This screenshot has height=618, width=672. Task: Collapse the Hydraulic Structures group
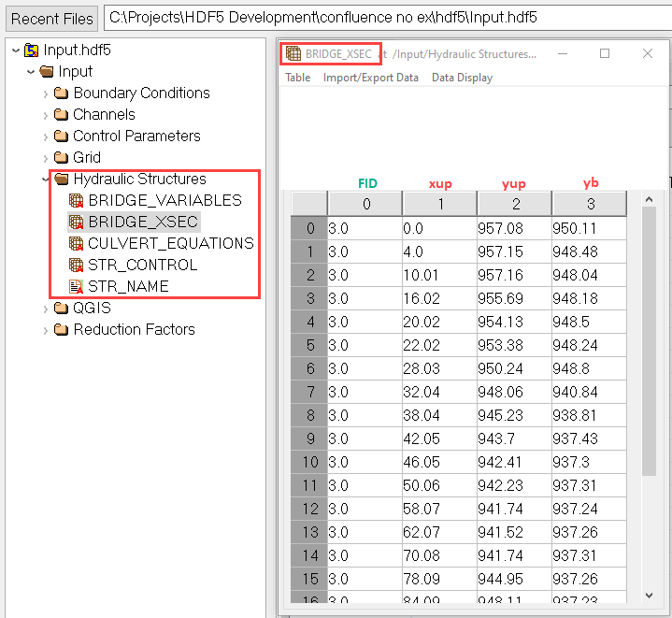point(46,179)
